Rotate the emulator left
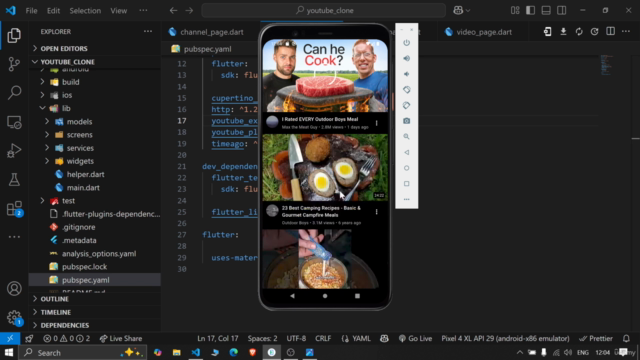The height and width of the screenshot is (360, 640). (407, 90)
